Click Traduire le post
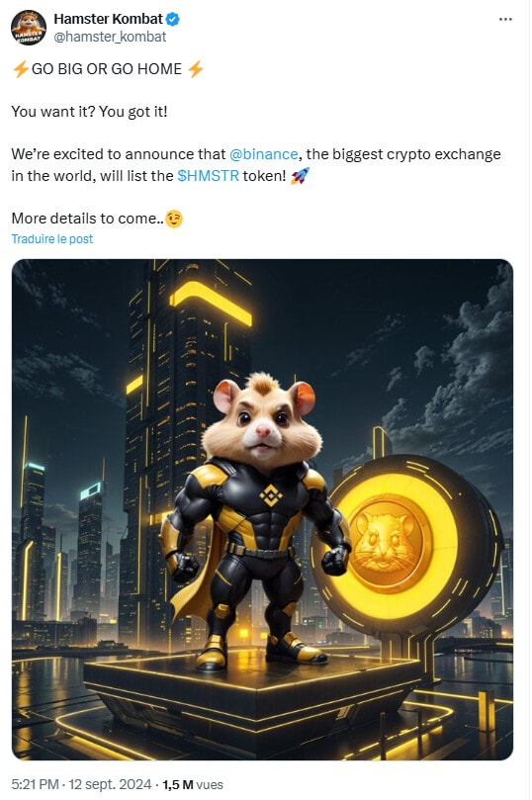The height and width of the screenshot is (800, 532). tap(52, 238)
